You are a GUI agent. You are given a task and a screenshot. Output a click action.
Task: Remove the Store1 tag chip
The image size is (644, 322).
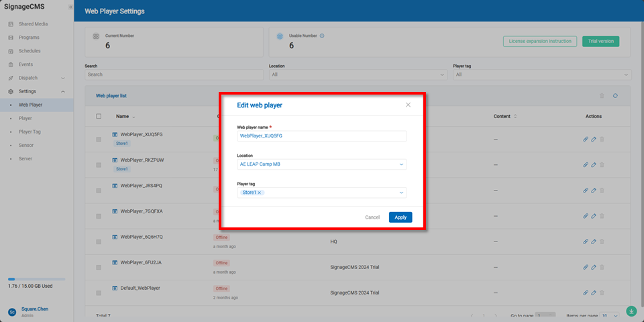click(x=260, y=193)
